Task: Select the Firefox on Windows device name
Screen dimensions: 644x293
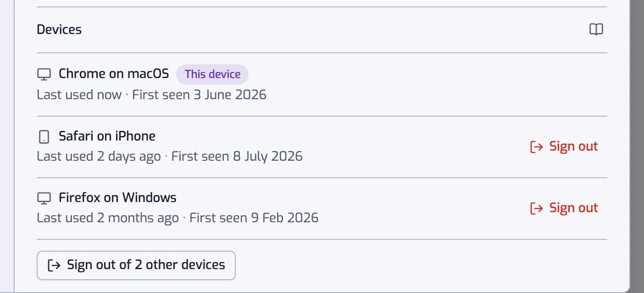Action: 117,197
